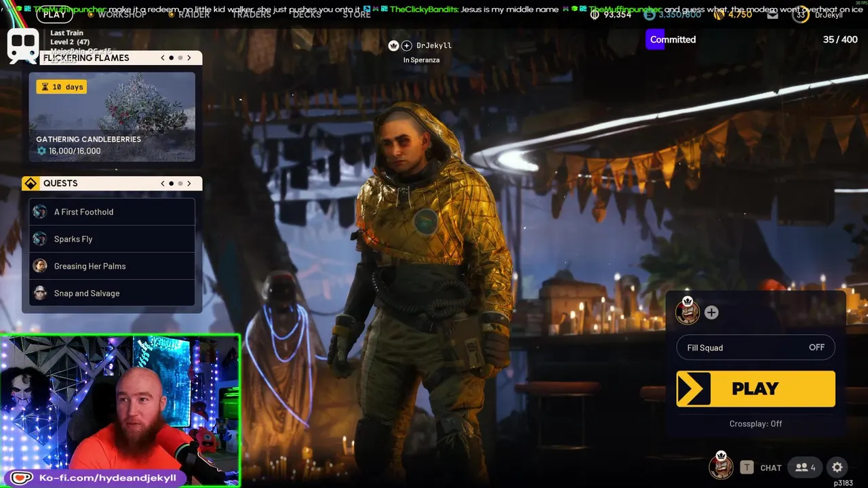
Task: Click the streamer webcam overlay
Action: pos(120,410)
